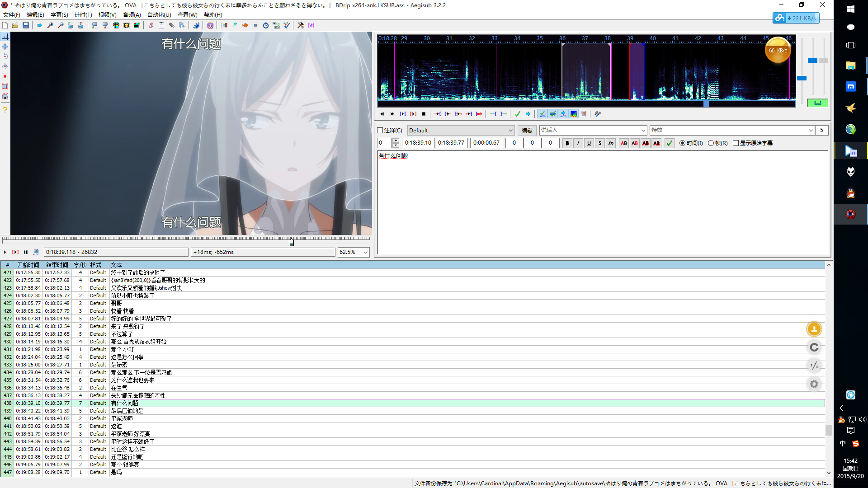
Task: Open the 计时(T) menu
Action: point(83,15)
